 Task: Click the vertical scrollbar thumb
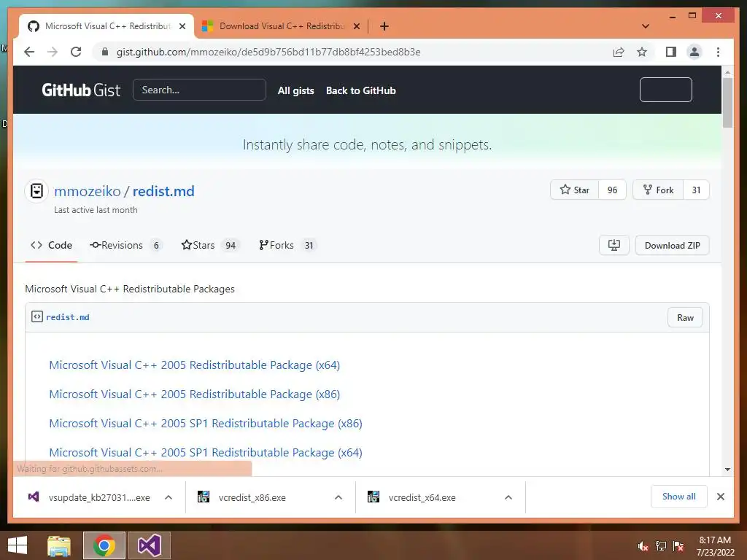point(727,103)
